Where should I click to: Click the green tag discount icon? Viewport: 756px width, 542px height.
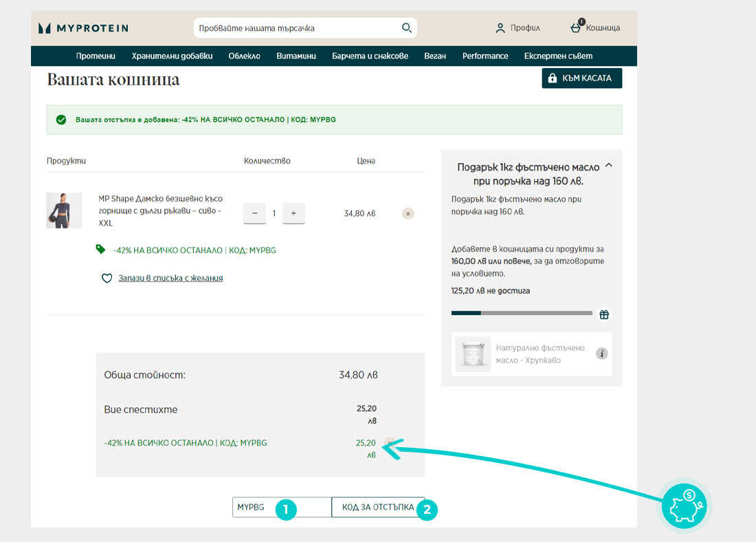(100, 249)
